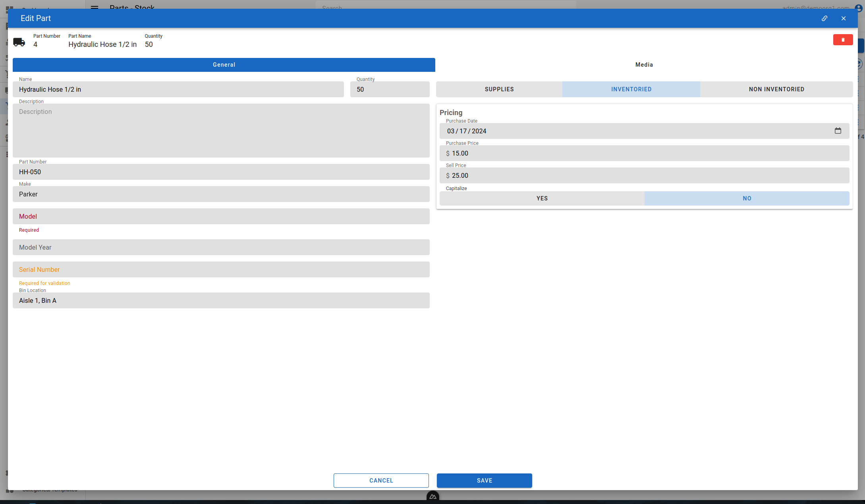Close the Edit Part dialog
Viewport: 865px width, 504px height.
point(844,18)
